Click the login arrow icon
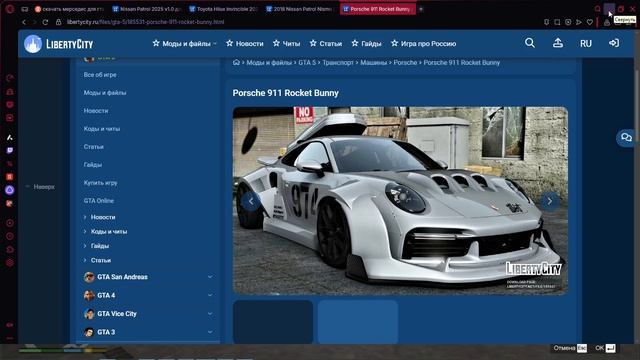Viewport: 640px width, 360px height. tap(614, 43)
